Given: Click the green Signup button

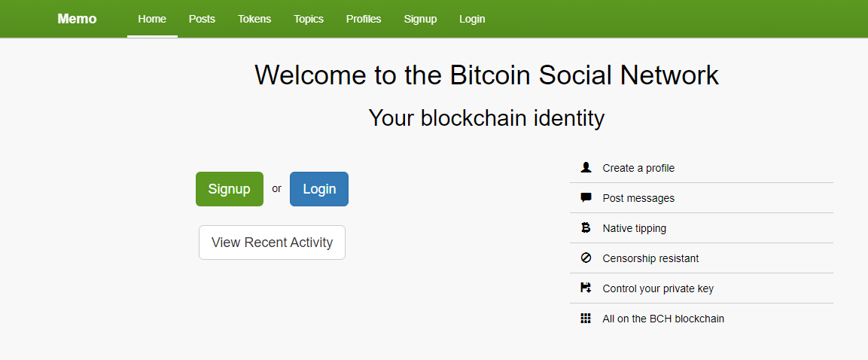Looking at the screenshot, I should click(230, 189).
